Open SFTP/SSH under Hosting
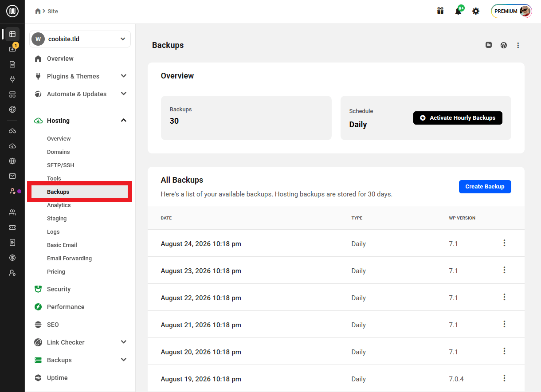 point(61,165)
